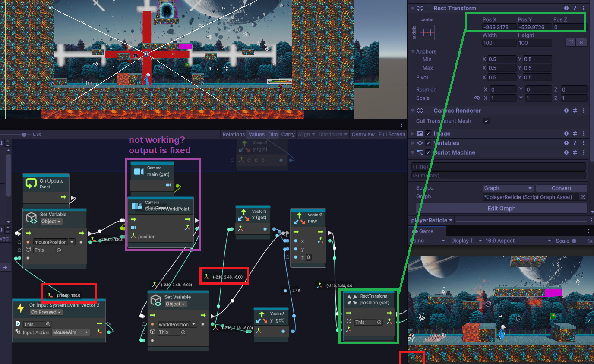Toggle Dim option in graph toolbar
The height and width of the screenshot is (364, 594).
pos(273,134)
